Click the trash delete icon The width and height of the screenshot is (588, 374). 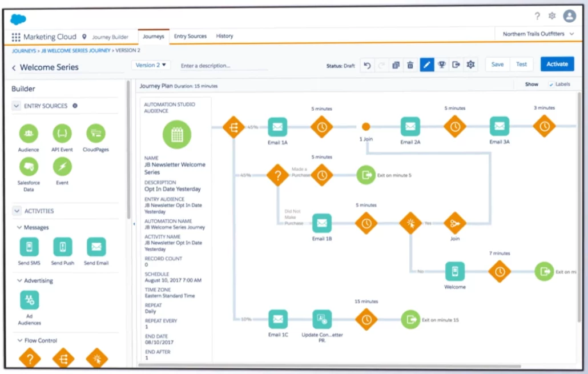410,65
